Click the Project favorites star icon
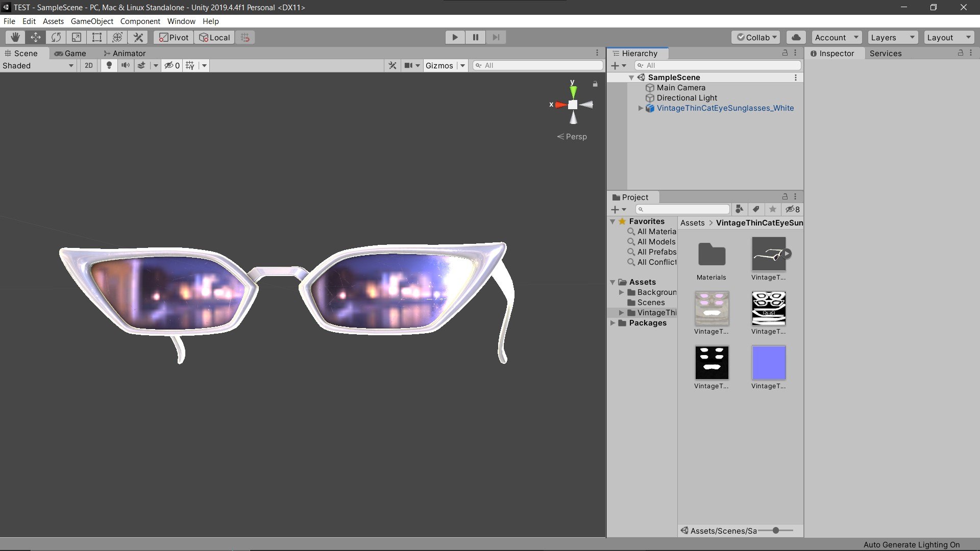This screenshot has height=551, width=980. coord(773,209)
